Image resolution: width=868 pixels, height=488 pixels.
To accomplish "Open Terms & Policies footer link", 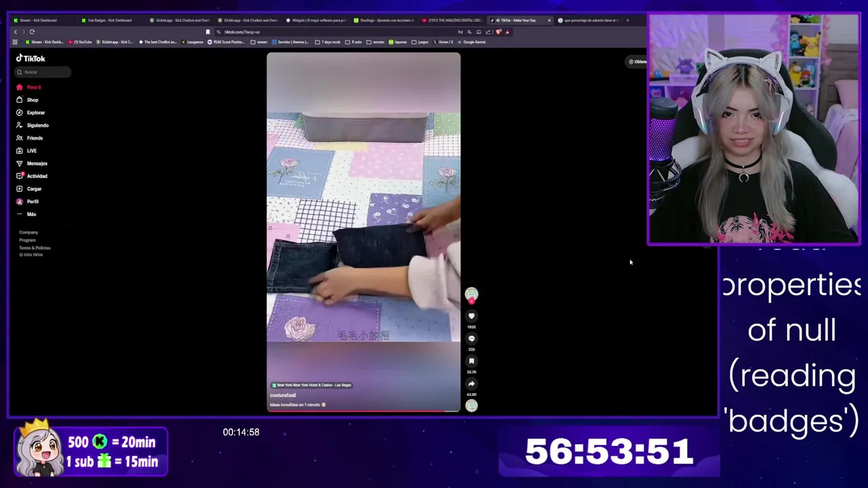I will tap(35, 247).
